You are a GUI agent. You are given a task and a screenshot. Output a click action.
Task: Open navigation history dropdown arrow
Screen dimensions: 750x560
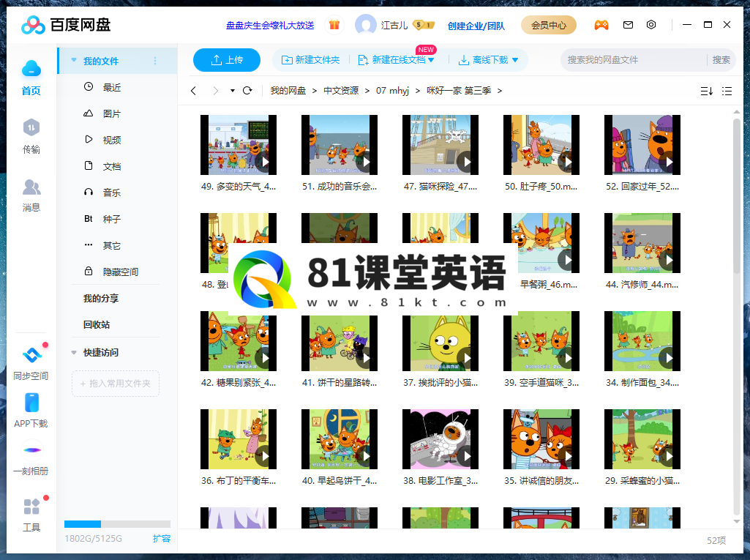pyautogui.click(x=233, y=91)
